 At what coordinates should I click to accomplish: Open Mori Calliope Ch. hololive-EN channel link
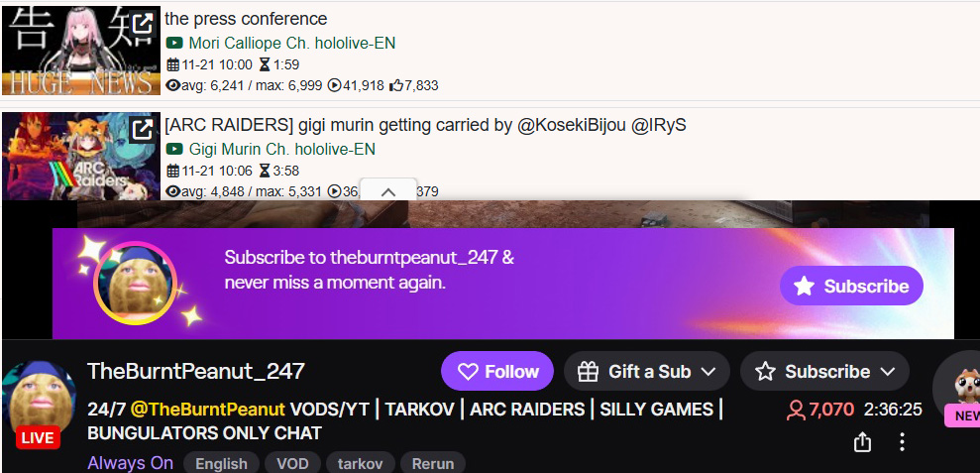pyautogui.click(x=292, y=44)
